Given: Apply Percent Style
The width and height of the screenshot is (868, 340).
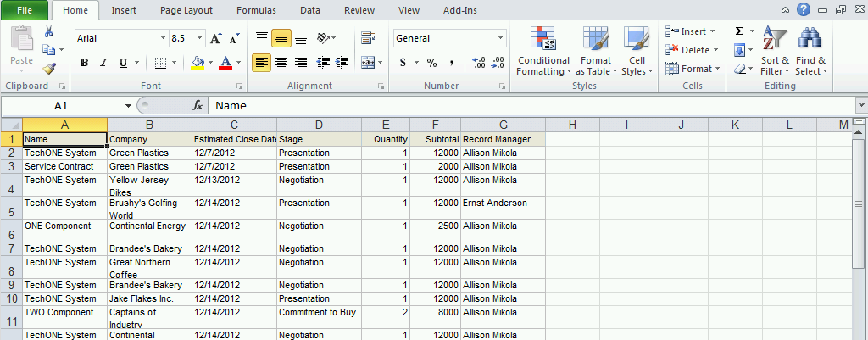Looking at the screenshot, I should coord(431,63).
